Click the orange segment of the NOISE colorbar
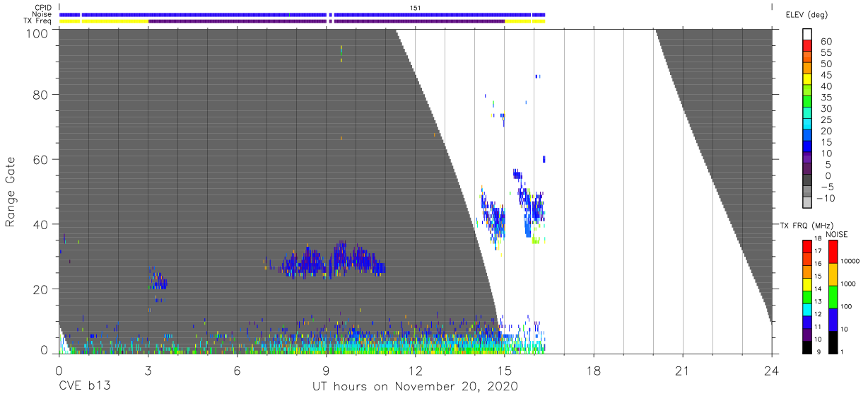The height and width of the screenshot is (401, 868). click(833, 274)
